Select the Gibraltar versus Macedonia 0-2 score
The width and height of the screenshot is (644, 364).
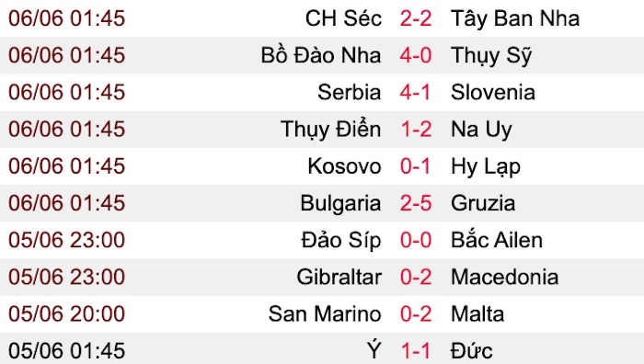[416, 277]
